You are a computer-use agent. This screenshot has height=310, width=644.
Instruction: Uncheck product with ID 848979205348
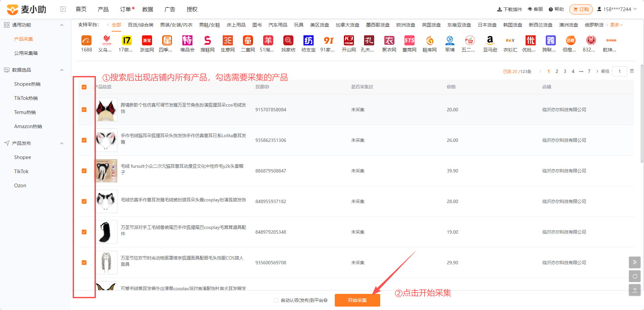[x=84, y=232]
